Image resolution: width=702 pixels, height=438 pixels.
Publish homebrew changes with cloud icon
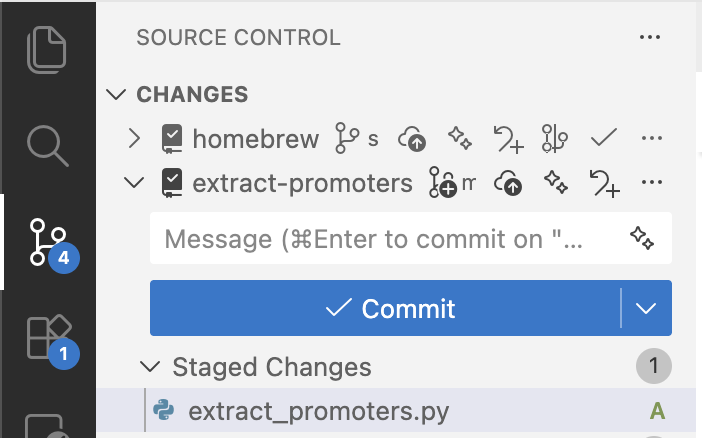pyautogui.click(x=411, y=138)
